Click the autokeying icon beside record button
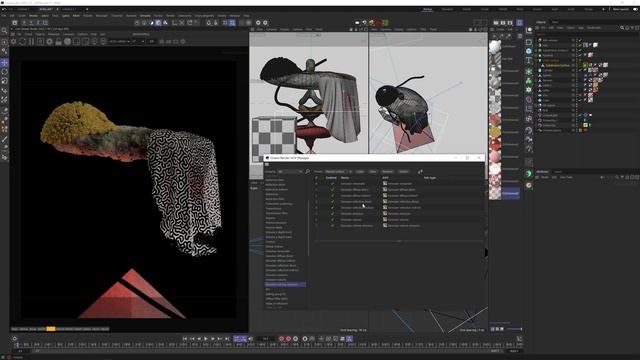The width and height of the screenshot is (640, 360). point(288,339)
